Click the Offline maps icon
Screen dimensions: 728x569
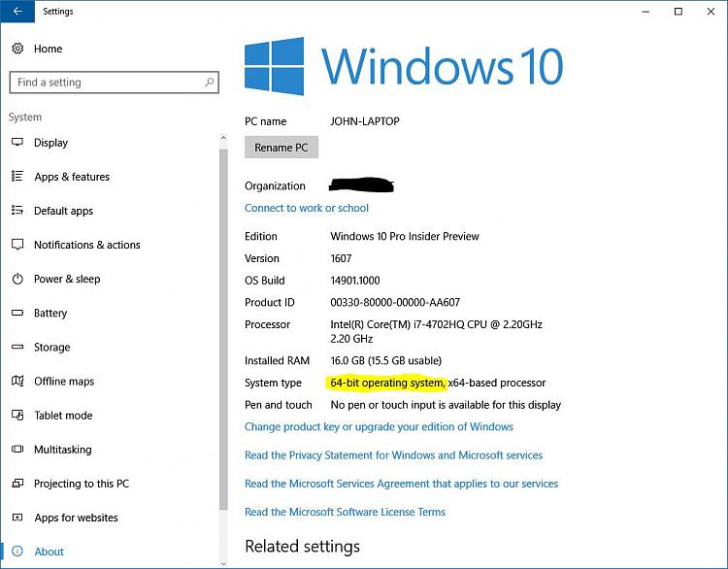coord(17,381)
